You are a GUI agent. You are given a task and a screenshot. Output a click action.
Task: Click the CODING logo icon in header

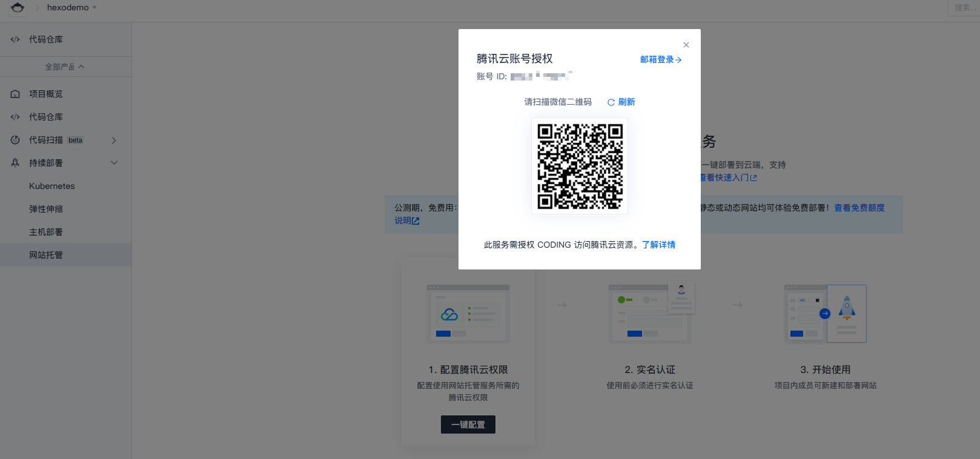pos(18,7)
